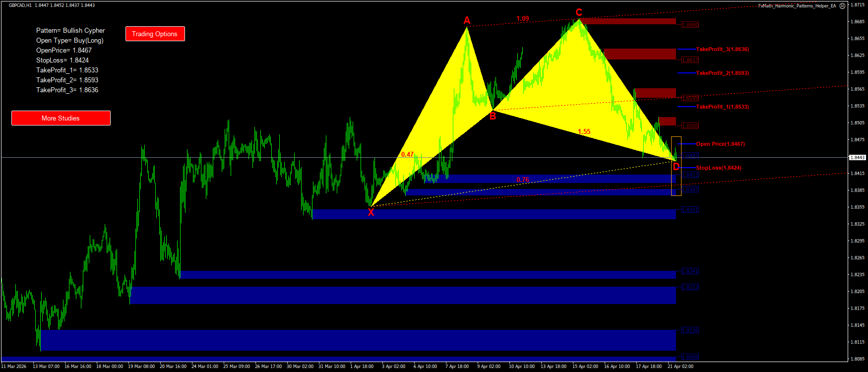
Task: Click the 1.8241 support zone price tag
Action: tap(690, 271)
